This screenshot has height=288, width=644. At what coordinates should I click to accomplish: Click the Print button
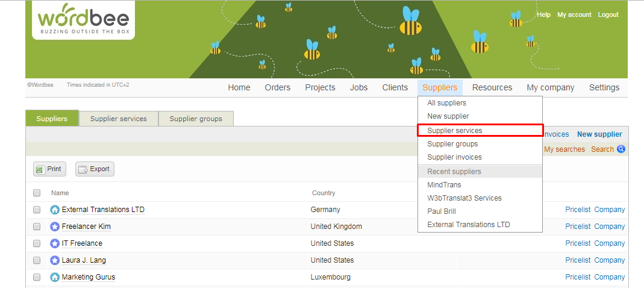[49, 169]
